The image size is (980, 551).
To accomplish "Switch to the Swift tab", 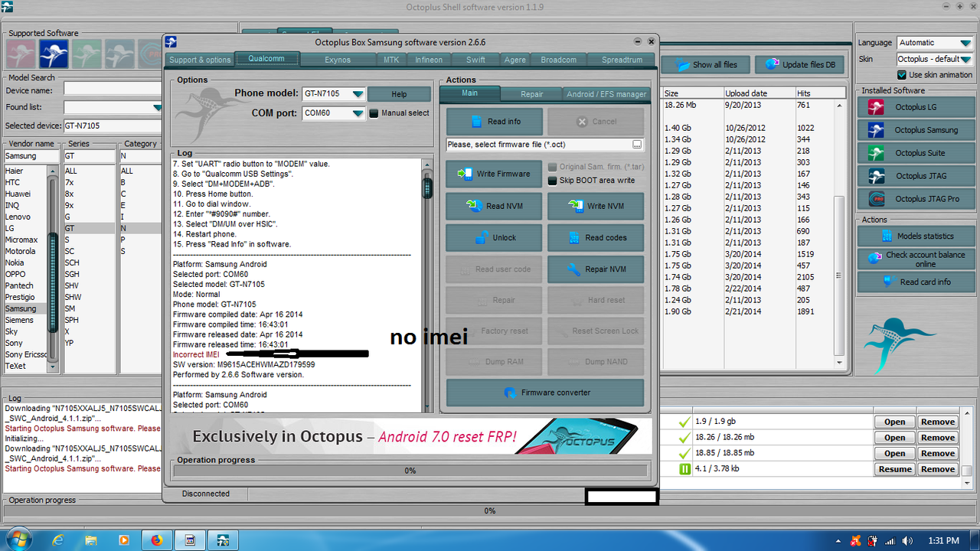I will point(475,60).
